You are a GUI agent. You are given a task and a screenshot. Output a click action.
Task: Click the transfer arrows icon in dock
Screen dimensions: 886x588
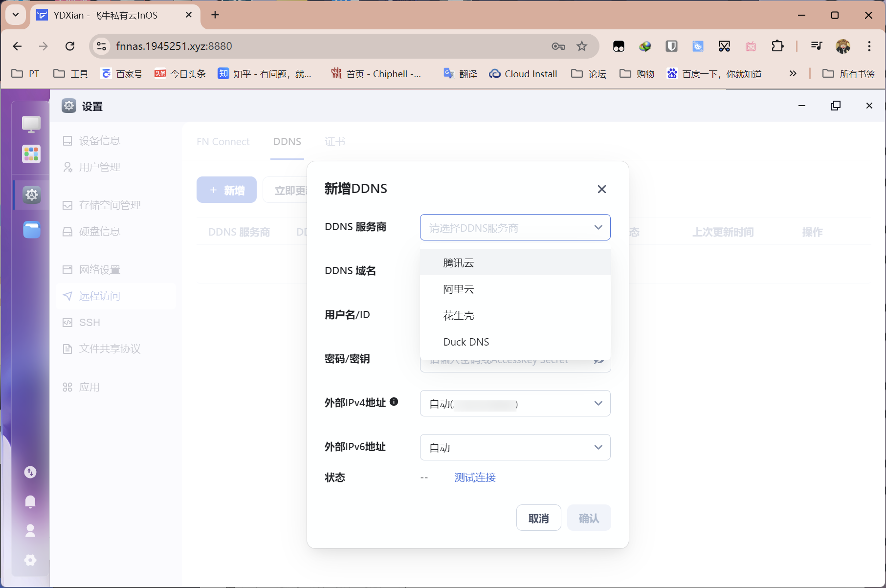click(30, 472)
